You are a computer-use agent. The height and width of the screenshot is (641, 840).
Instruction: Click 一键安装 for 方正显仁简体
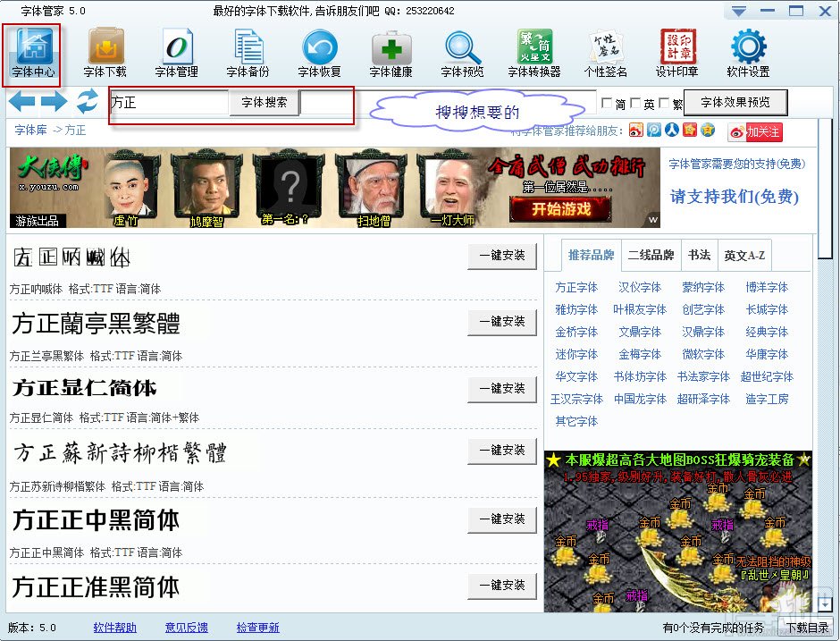click(502, 389)
